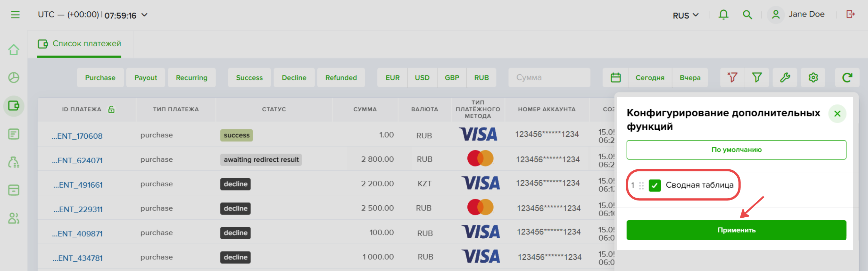Screen dimensions: 868x271
Task: Open the wrench tools icon
Action: tap(785, 78)
